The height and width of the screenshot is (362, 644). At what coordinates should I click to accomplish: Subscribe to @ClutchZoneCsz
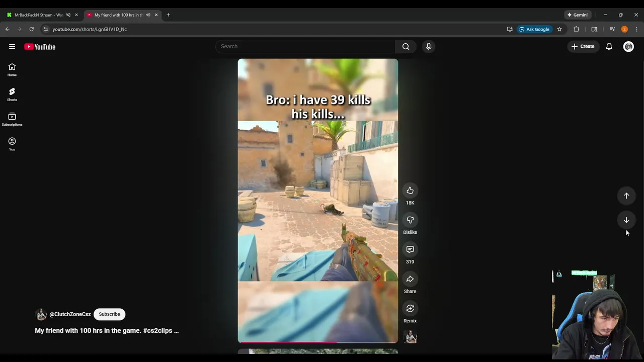click(x=109, y=314)
